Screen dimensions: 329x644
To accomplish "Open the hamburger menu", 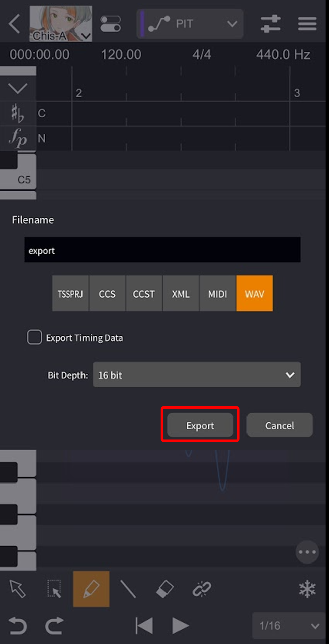I will [x=307, y=24].
